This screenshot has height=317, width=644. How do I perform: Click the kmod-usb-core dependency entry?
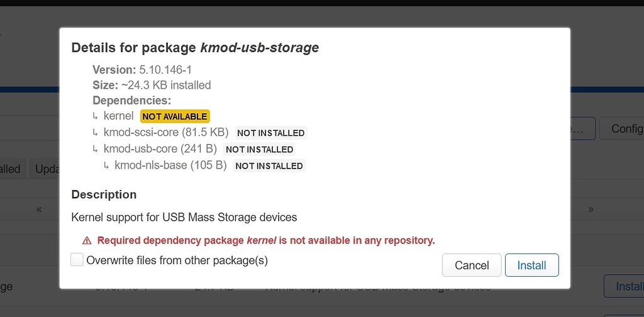click(160, 148)
